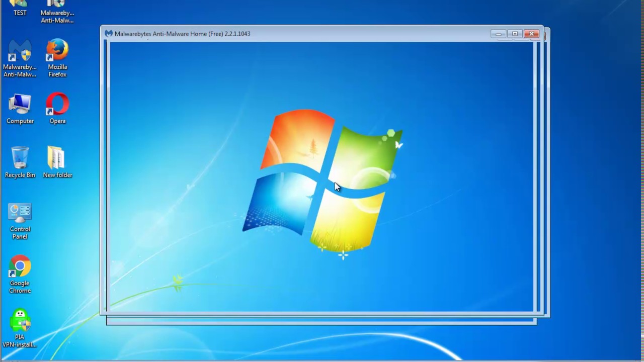Open Control Panel from the desktop
Viewport: 644px width, 362px height.
click(x=20, y=221)
